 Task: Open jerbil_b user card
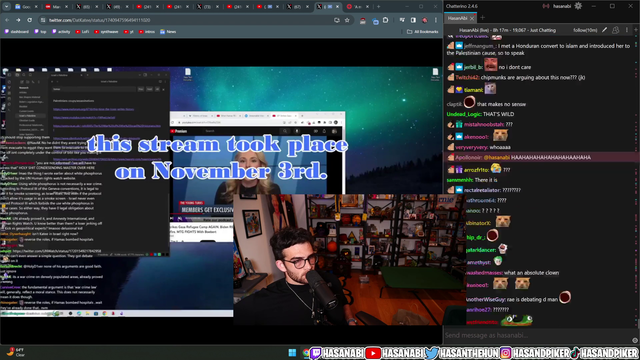pos(473,67)
